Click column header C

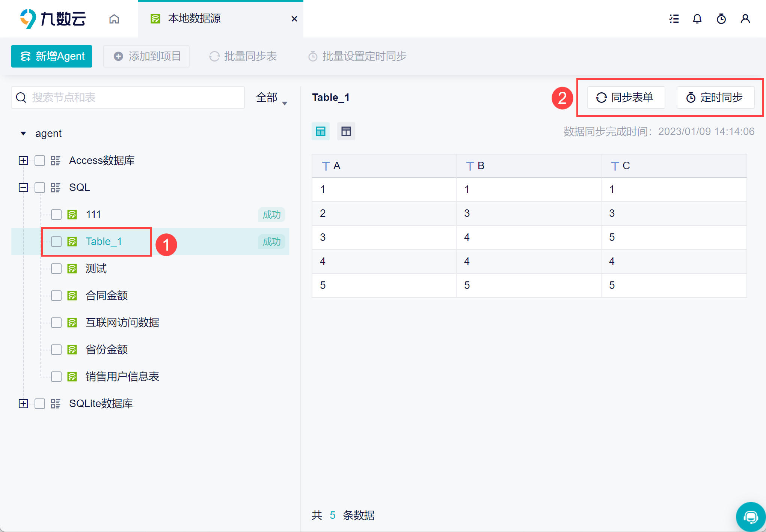[674, 166]
